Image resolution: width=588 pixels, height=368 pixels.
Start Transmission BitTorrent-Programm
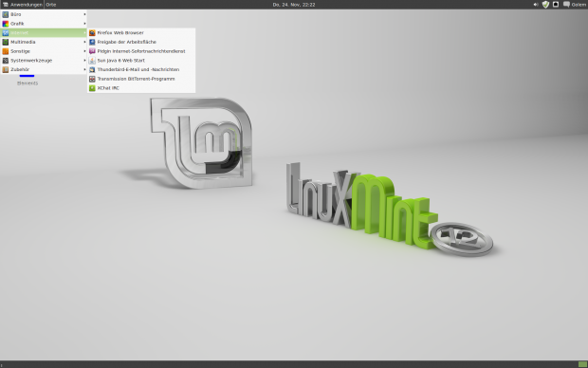coord(141,79)
